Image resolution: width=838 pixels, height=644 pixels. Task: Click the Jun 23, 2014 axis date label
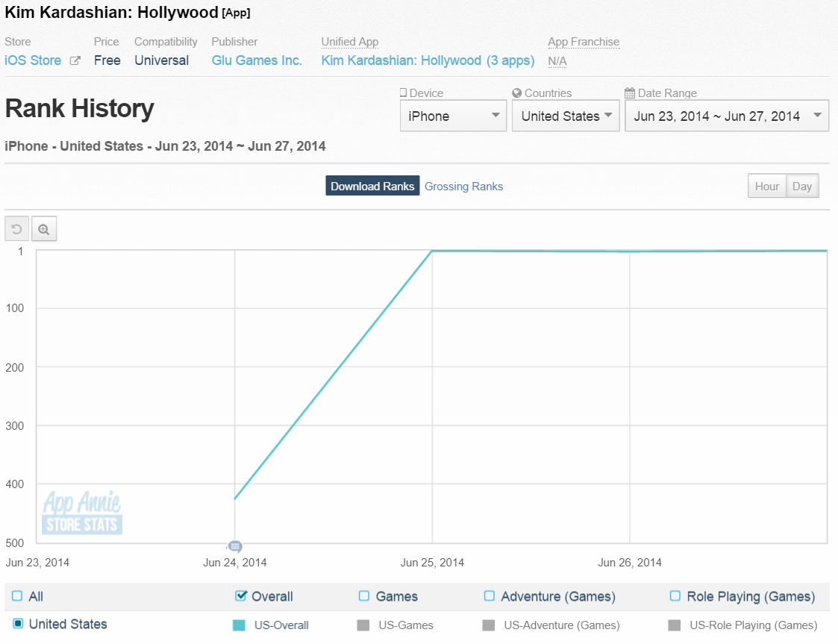37,562
